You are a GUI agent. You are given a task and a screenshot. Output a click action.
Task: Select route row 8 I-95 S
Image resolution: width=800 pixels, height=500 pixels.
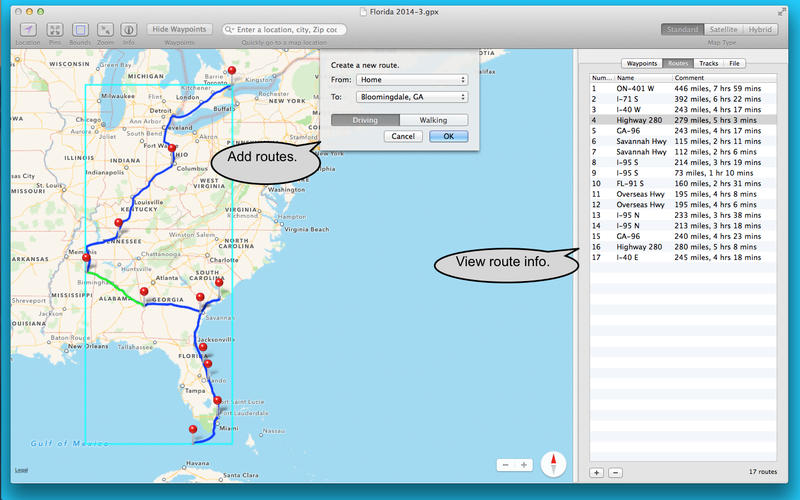(x=683, y=162)
